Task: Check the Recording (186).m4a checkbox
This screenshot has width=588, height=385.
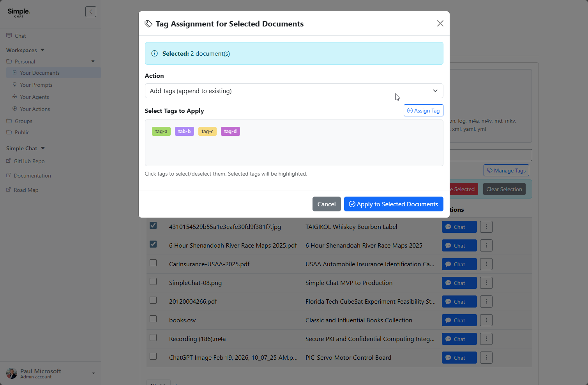Action: pyautogui.click(x=153, y=338)
